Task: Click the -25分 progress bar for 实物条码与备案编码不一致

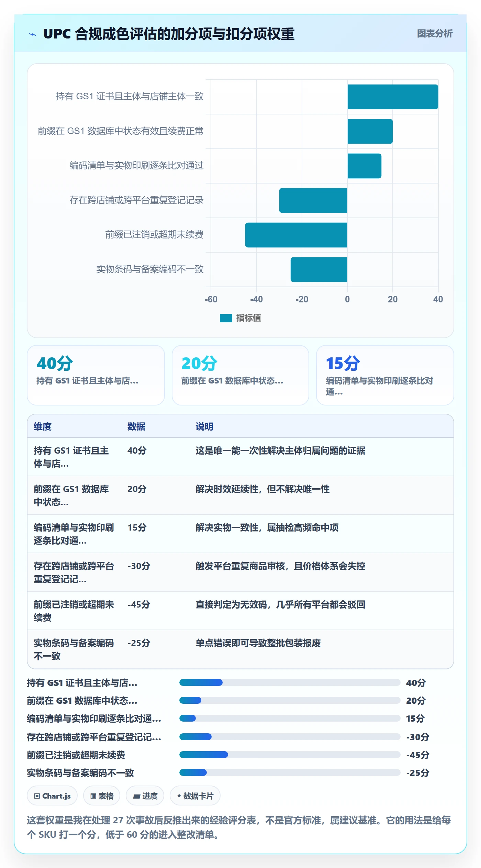Action: [290, 772]
